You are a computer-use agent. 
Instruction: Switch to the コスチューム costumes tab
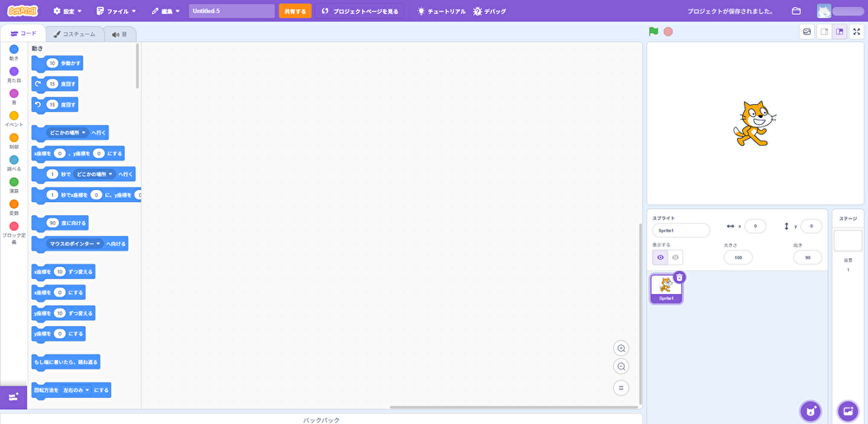tap(75, 35)
